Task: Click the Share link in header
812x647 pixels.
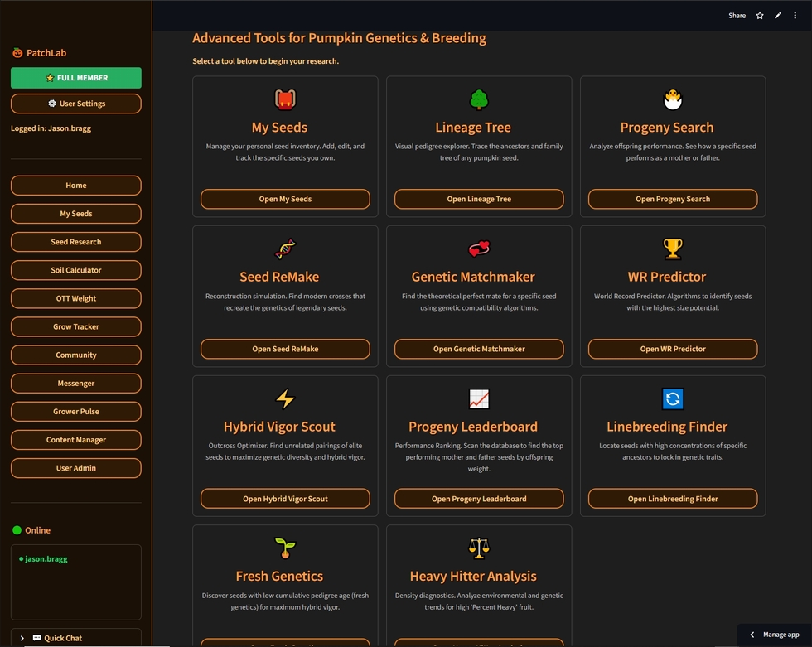Action: pyautogui.click(x=737, y=16)
